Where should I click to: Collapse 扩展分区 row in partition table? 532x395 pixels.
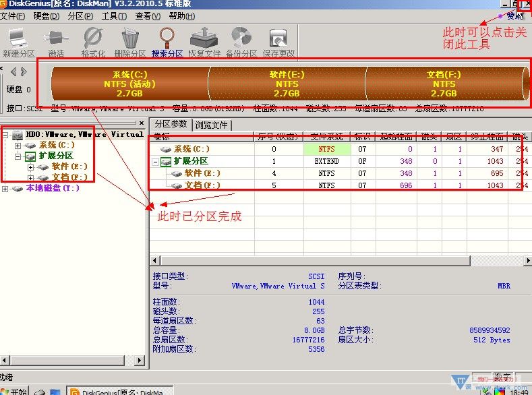pos(155,162)
